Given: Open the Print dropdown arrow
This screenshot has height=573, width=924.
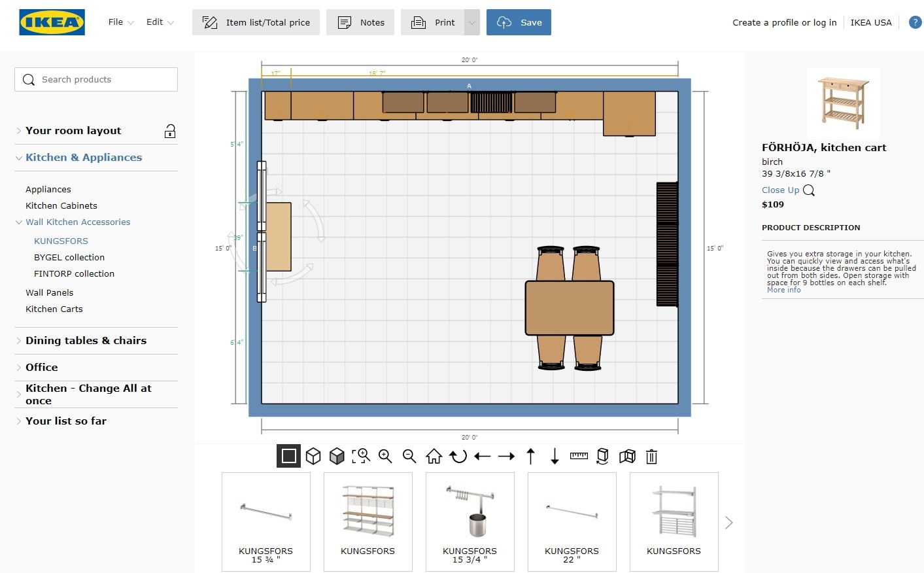Looking at the screenshot, I should point(472,22).
